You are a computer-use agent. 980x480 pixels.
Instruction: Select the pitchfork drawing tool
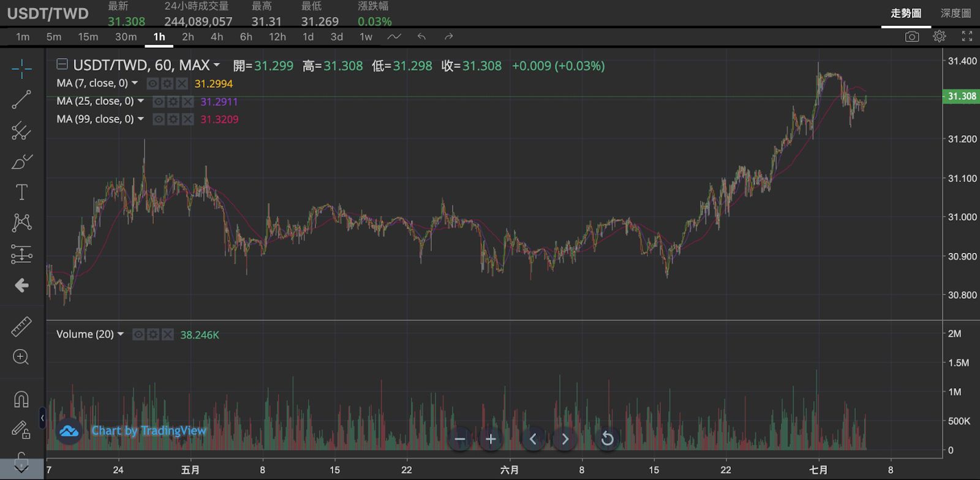[21, 130]
